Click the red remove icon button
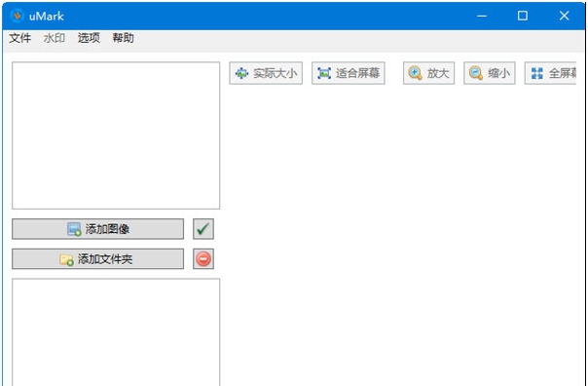 [x=203, y=259]
